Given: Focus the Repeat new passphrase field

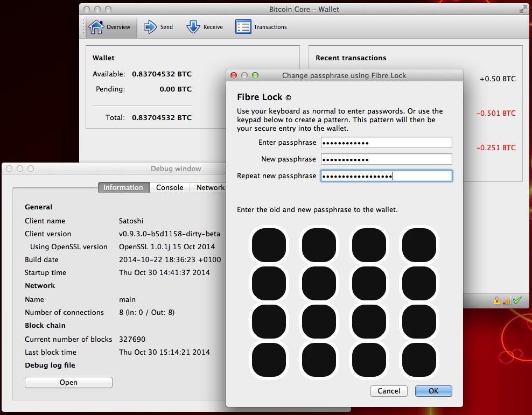Looking at the screenshot, I should 387,175.
